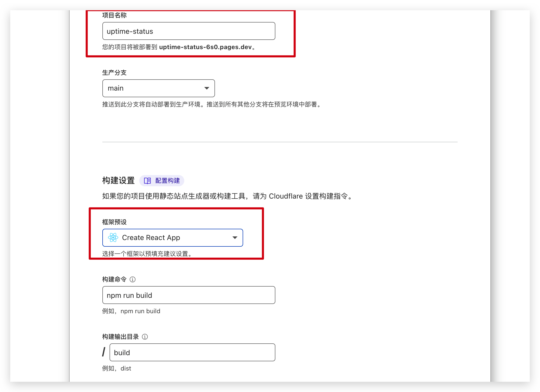Expand the 生产分支 main dropdown
The width and height of the screenshot is (540, 392).
pos(158,88)
